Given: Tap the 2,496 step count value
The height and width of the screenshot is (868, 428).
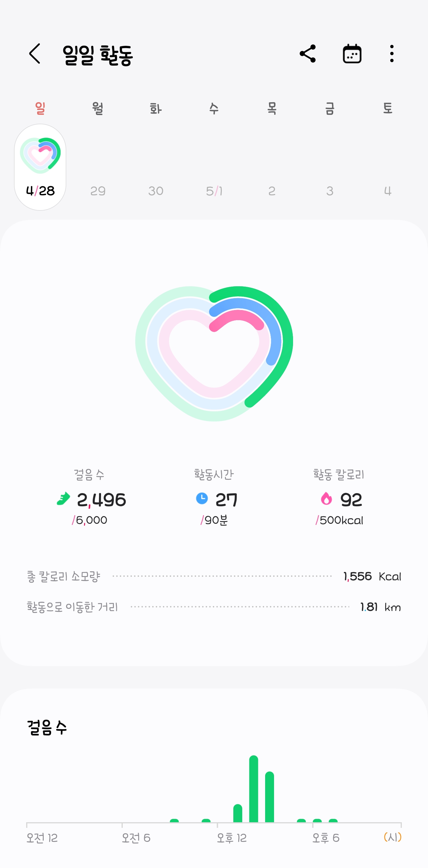Looking at the screenshot, I should click(101, 500).
